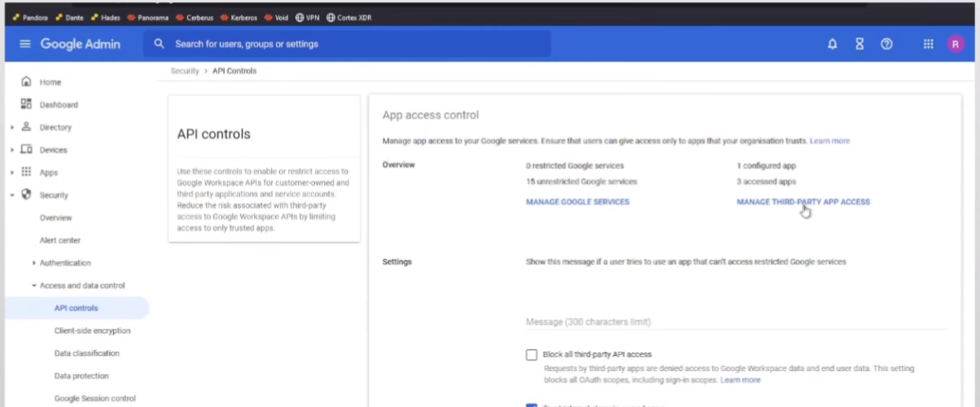Screen dimensions: 980x407
Task: Expand the Authentication submenu arrow
Action: (x=34, y=263)
